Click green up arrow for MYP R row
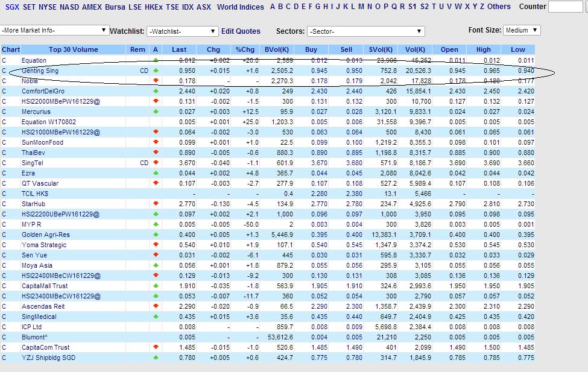The width and height of the screenshot is (588, 372). coord(156,224)
